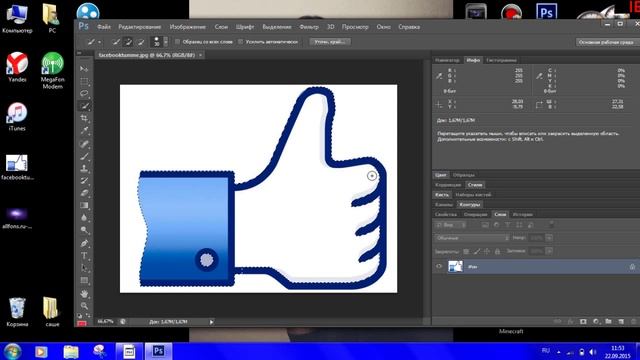The image size is (640, 360).
Task: Open the tool preset picker dropdown
Action: click(x=99, y=42)
